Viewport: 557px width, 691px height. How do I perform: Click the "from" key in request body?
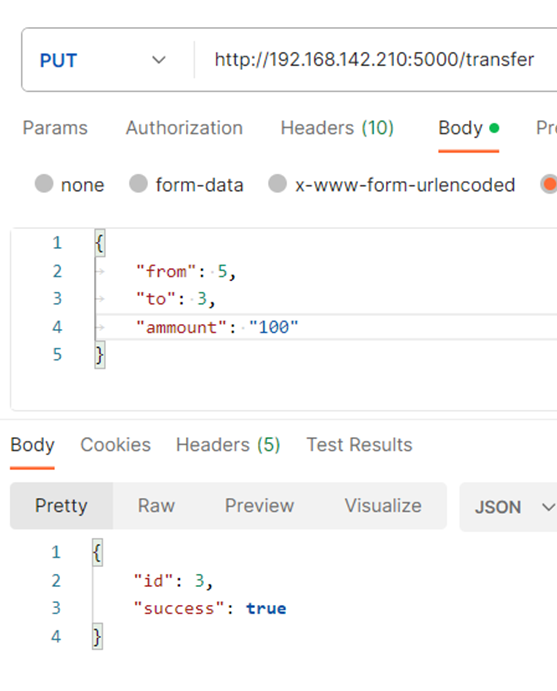[x=166, y=271]
